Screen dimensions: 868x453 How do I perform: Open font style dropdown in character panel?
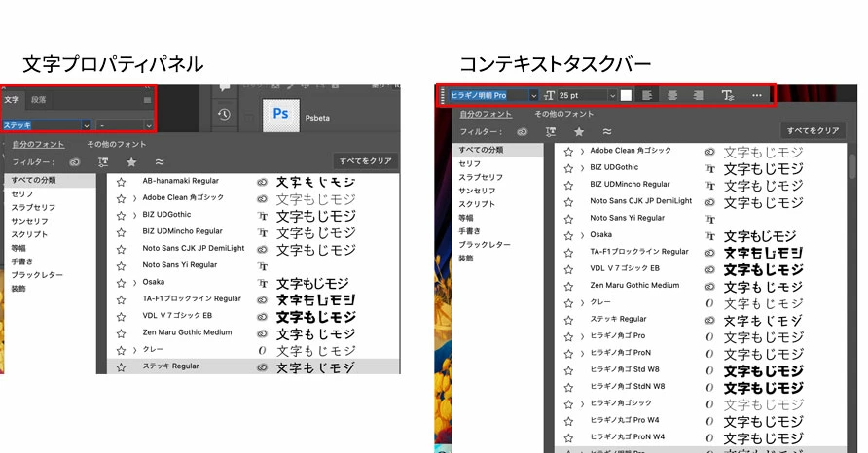point(149,126)
